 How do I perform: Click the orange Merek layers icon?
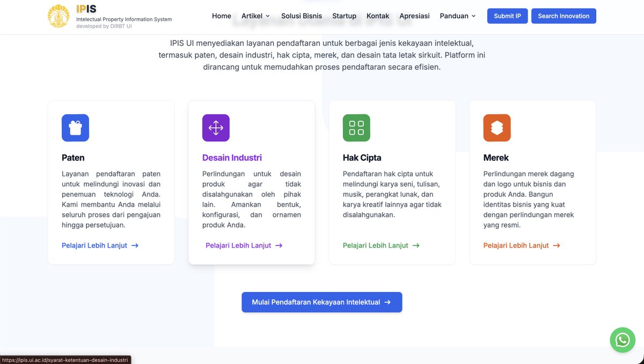tap(497, 128)
